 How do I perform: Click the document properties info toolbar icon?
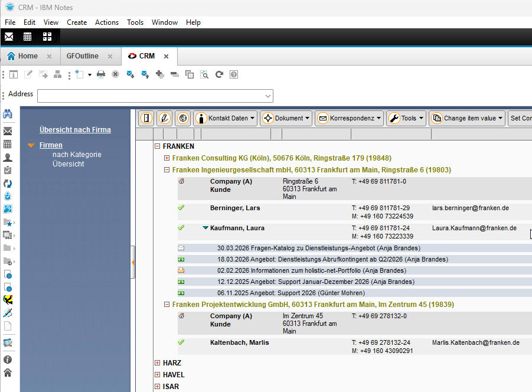[13, 74]
